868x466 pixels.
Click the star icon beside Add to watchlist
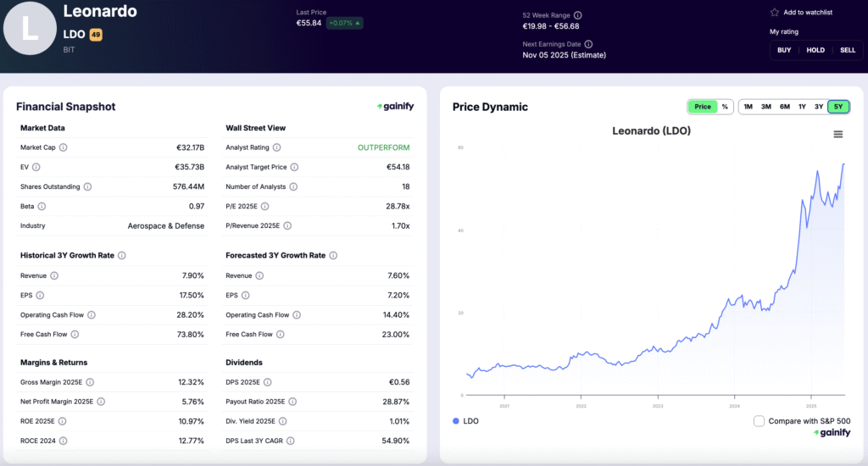tap(774, 13)
